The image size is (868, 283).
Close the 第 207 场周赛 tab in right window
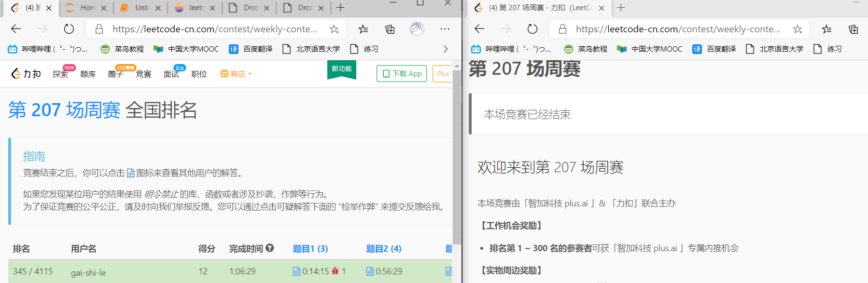click(x=602, y=8)
